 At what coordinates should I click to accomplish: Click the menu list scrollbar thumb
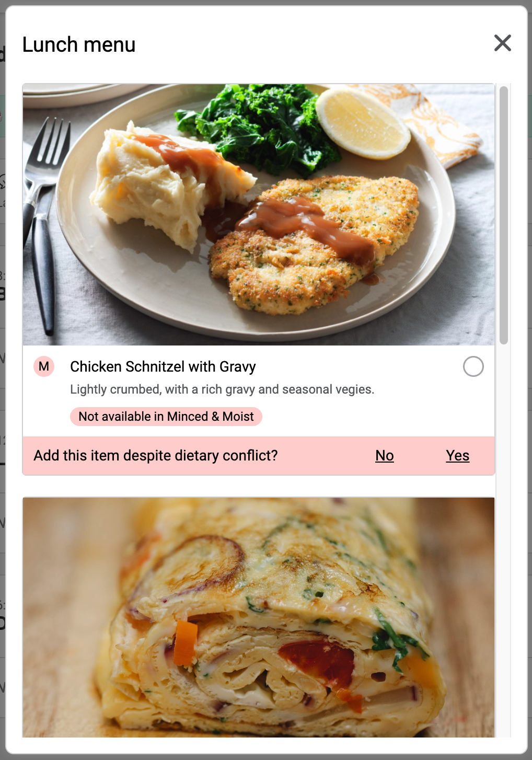click(x=504, y=215)
